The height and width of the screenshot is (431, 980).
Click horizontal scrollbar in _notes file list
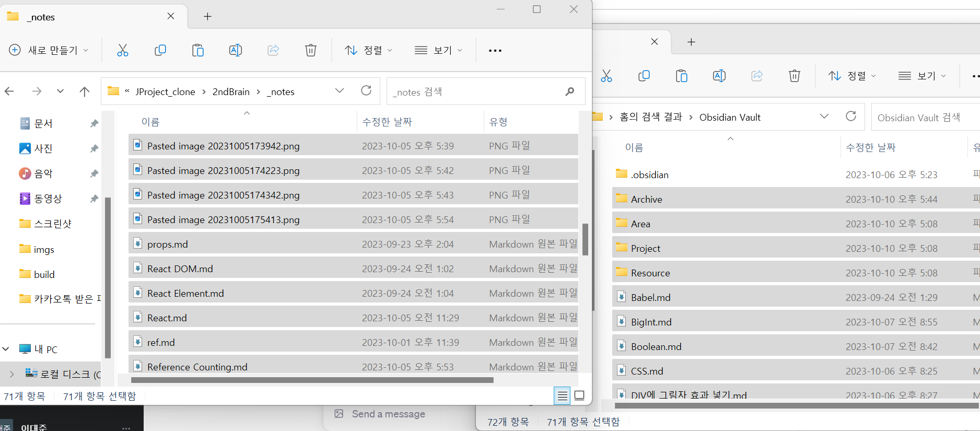click(x=312, y=380)
